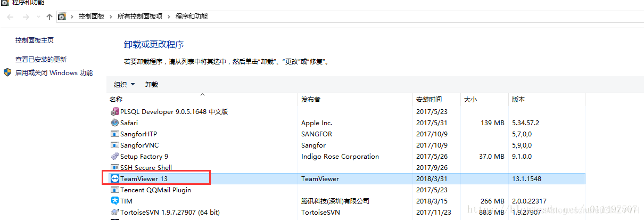Image resolution: width=644 pixels, height=220 pixels.
Task: Select PLSQL Developer 9.0.5.1648 中文版 row
Action: [346, 112]
